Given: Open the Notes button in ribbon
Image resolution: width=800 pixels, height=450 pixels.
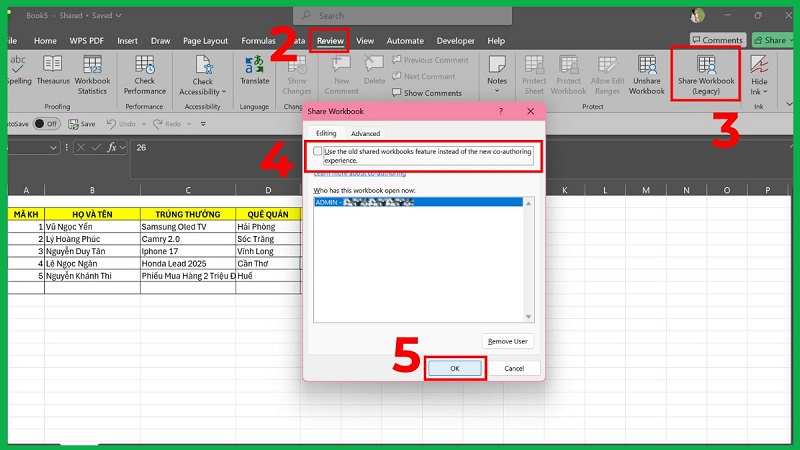Looking at the screenshot, I should pos(497,70).
